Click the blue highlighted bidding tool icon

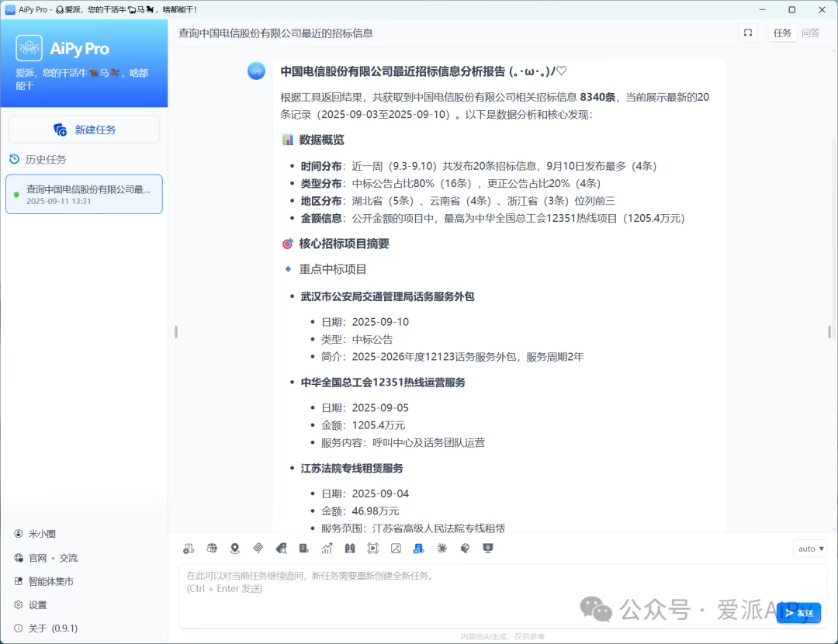[418, 549]
